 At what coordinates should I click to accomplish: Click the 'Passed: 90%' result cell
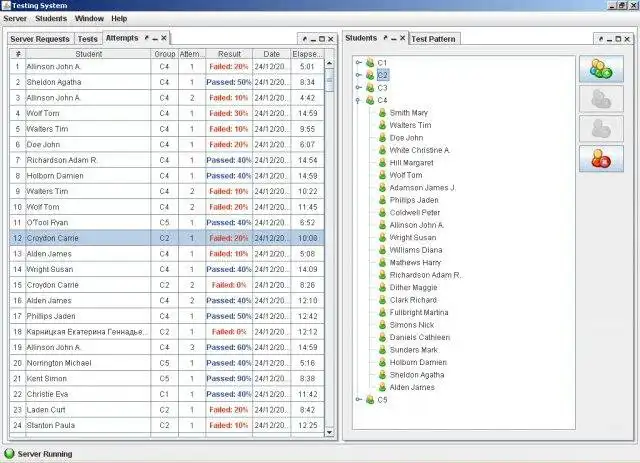coord(229,378)
